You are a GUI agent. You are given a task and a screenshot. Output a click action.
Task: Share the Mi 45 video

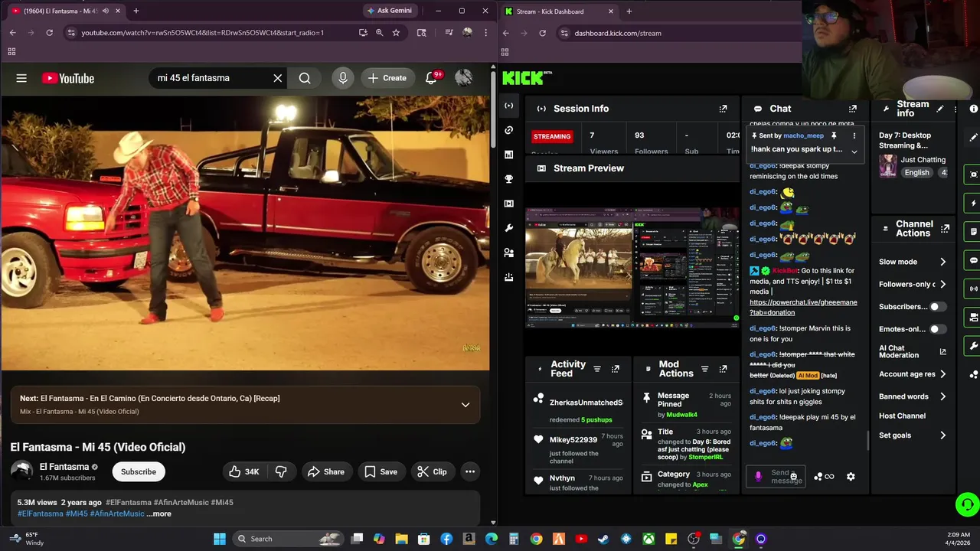click(x=326, y=471)
